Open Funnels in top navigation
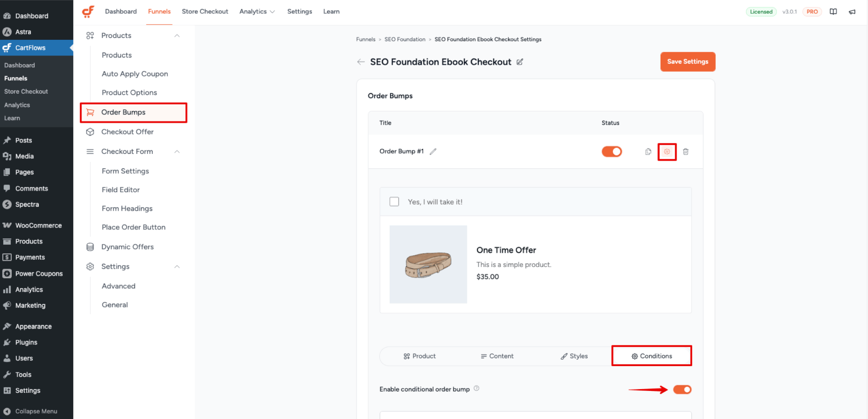This screenshot has height=419, width=868. point(160,11)
